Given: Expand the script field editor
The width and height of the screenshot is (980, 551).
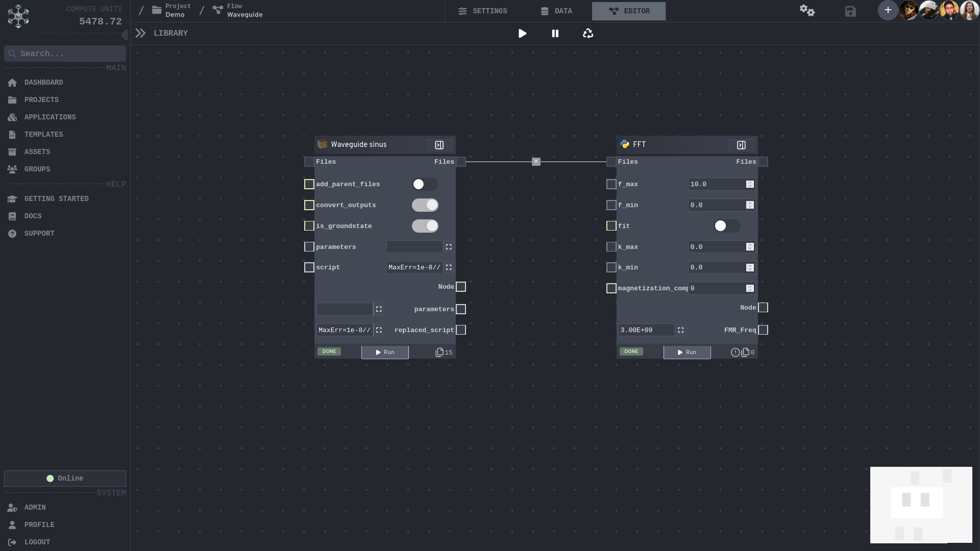Looking at the screenshot, I should point(449,267).
